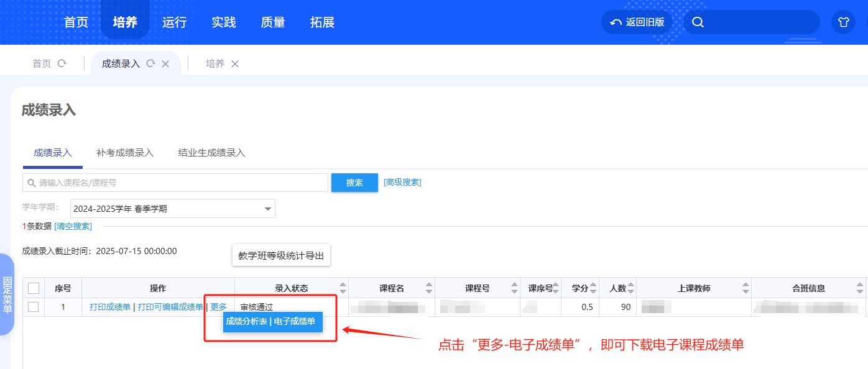Reload the 成绩录入 tab with refresh icon
Screen dimensions: 868x369
pos(150,63)
